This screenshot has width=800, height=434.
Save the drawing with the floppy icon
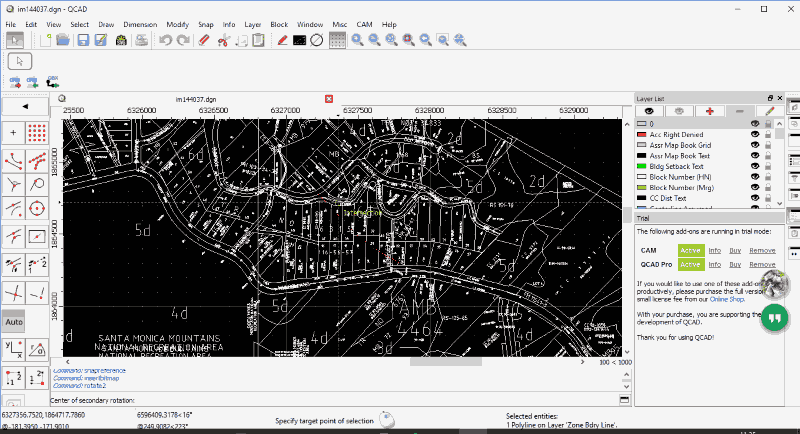83,40
